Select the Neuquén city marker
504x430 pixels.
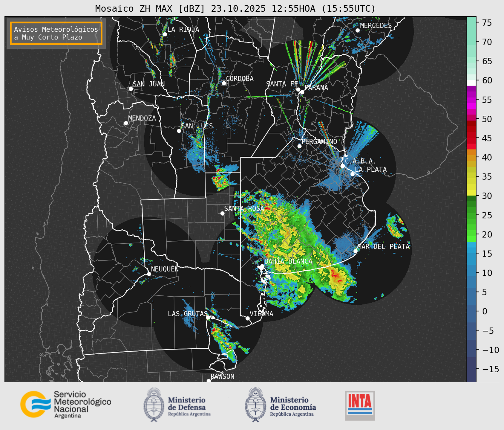coord(149,274)
